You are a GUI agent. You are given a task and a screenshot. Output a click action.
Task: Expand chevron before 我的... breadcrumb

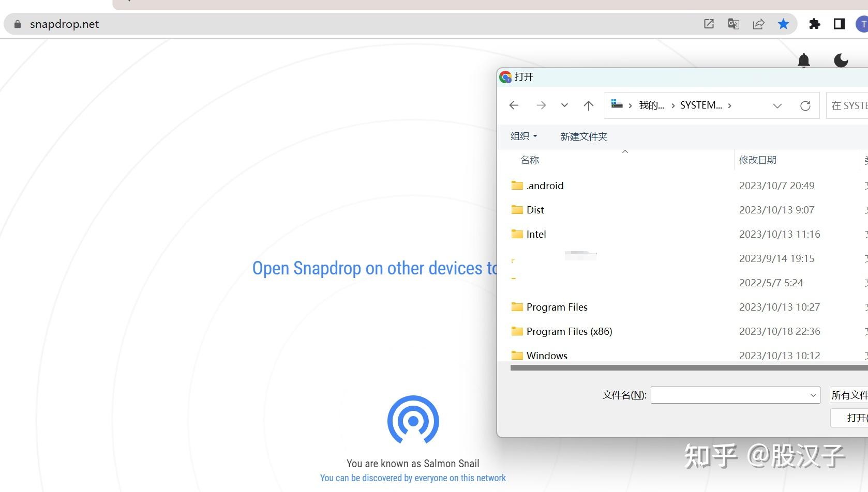pyautogui.click(x=630, y=105)
